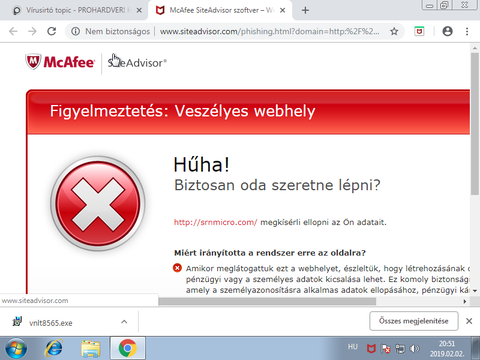Click the Chrome taskbar icon

click(127, 348)
